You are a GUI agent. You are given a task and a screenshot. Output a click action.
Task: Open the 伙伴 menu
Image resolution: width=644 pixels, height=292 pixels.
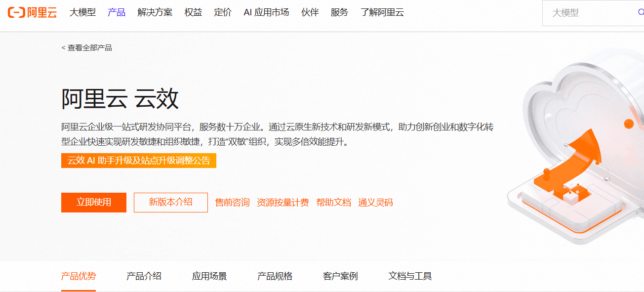[x=310, y=12]
